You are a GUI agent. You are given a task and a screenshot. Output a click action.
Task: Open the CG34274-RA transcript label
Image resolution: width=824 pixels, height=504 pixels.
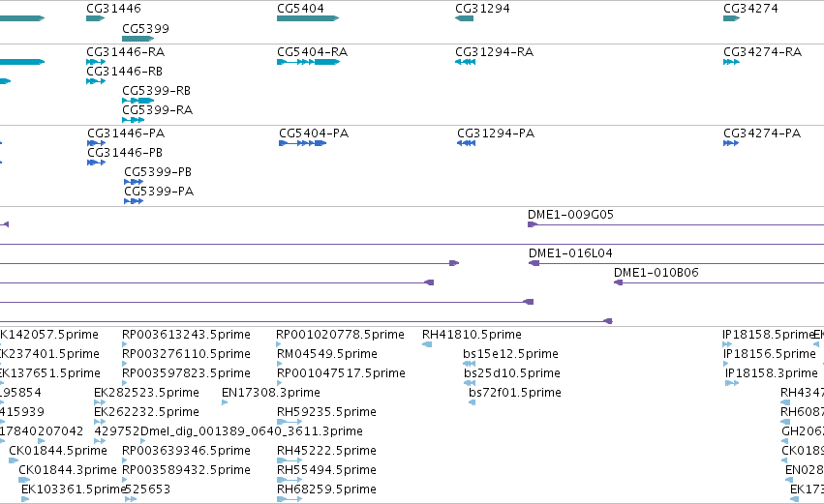click(x=763, y=52)
